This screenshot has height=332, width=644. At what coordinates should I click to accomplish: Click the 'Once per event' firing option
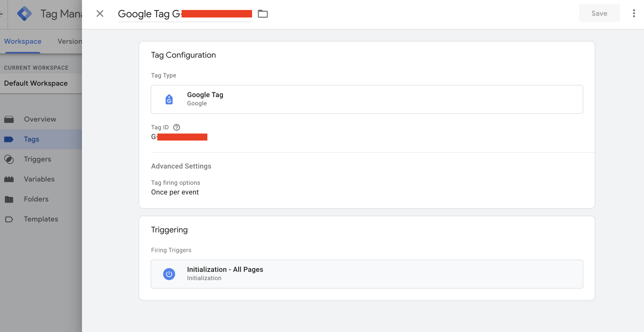point(175,192)
